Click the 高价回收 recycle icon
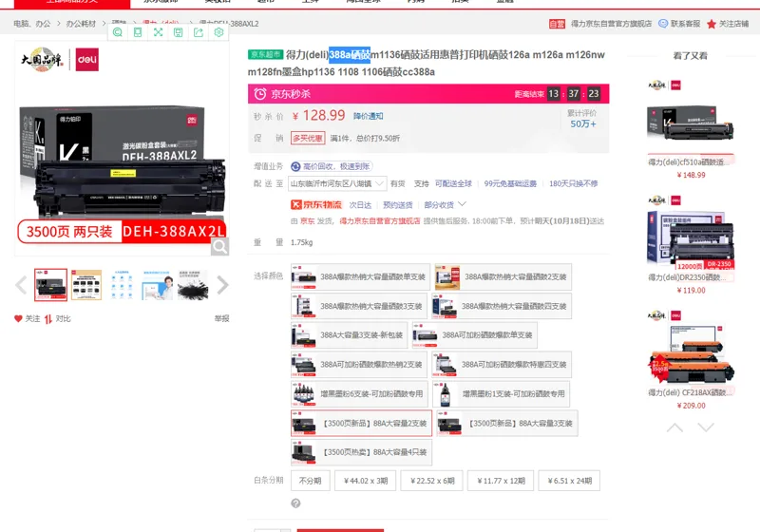Screen dimensions: 760x532 (295, 166)
